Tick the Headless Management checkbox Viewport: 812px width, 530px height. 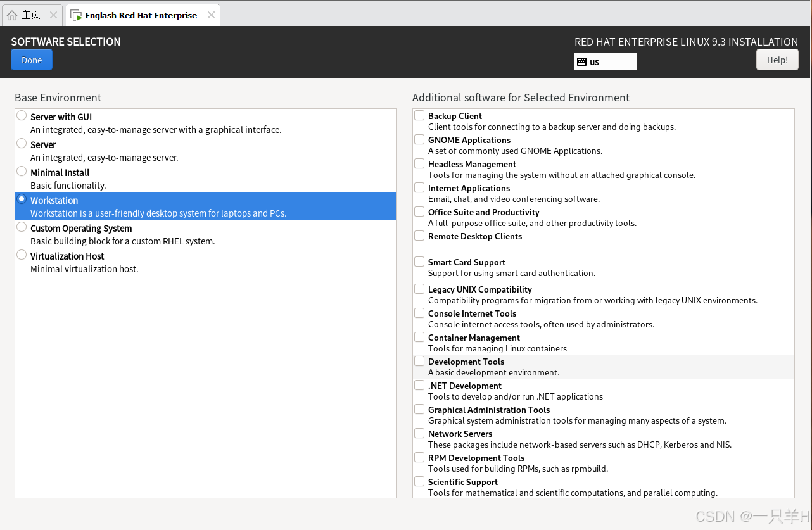click(x=419, y=163)
